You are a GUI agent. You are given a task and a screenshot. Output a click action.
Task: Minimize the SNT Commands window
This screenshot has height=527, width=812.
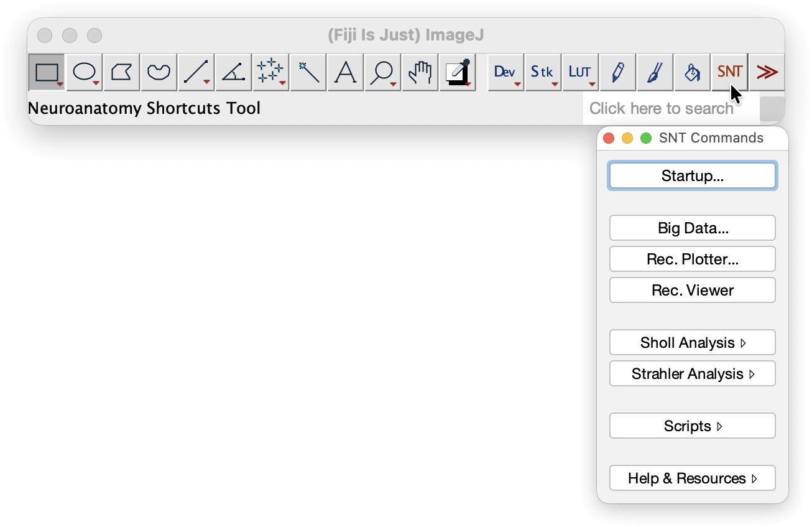pyautogui.click(x=627, y=138)
